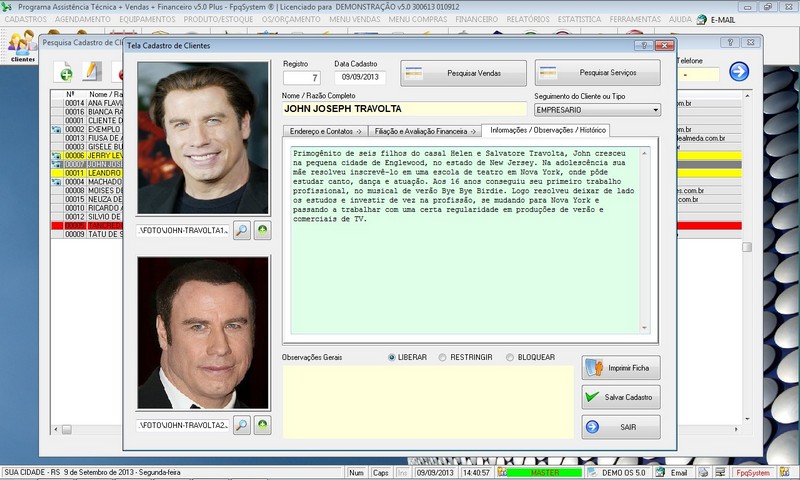Screen dimensions: 800x480
Task: Click Nome / Razão Completo field
Action: point(404,109)
